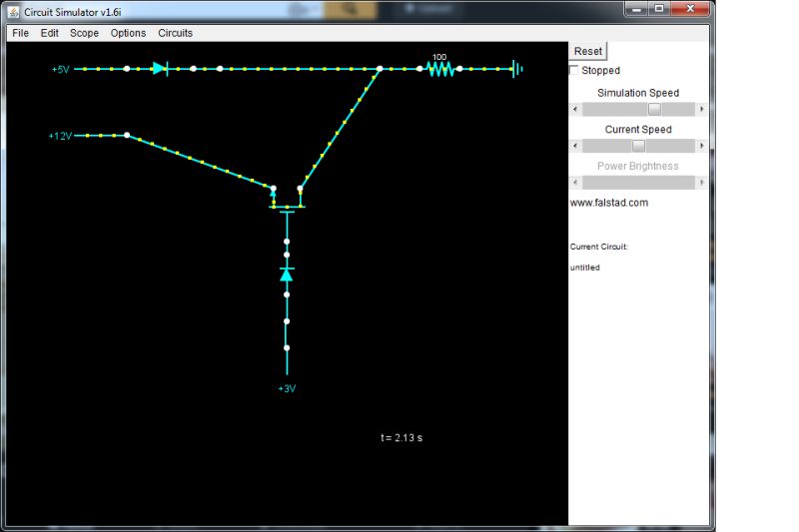Click the +12V voltage source label
This screenshot has height=532, width=799.
click(x=60, y=136)
